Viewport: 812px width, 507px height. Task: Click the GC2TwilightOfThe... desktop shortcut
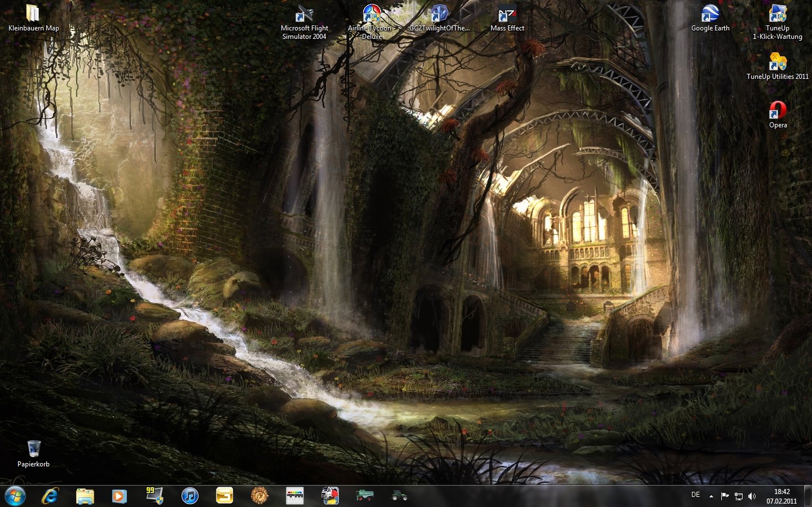439,14
